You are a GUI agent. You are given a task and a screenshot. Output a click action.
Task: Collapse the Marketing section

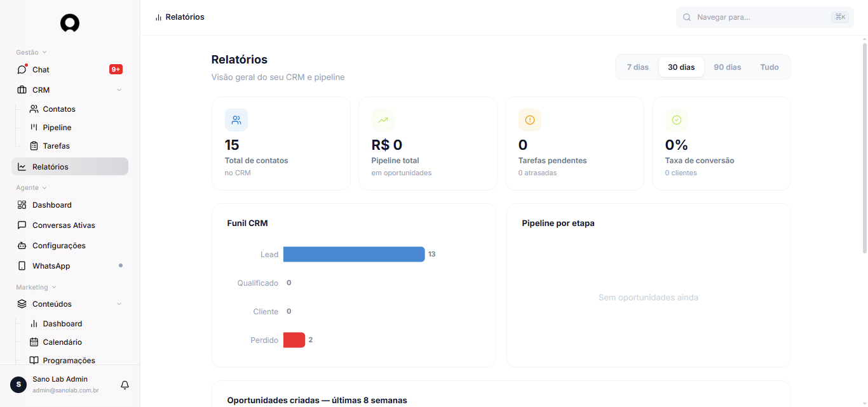point(36,287)
